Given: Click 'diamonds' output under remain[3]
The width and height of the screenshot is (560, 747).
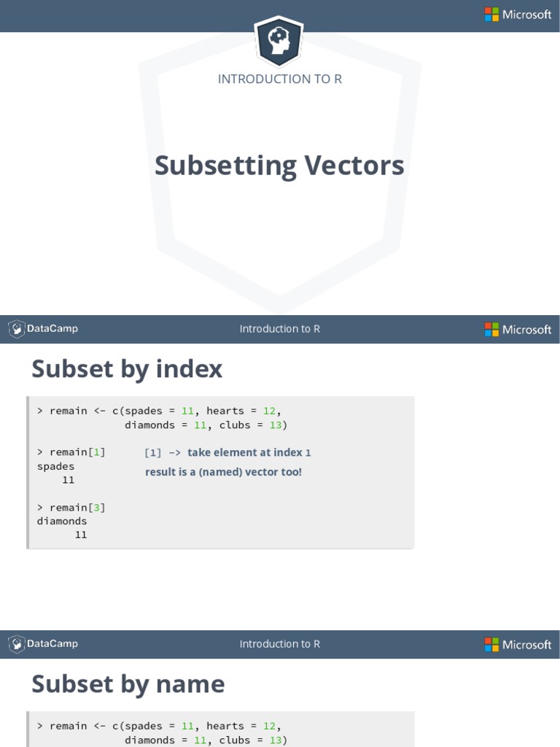Looking at the screenshot, I should 62,521.
